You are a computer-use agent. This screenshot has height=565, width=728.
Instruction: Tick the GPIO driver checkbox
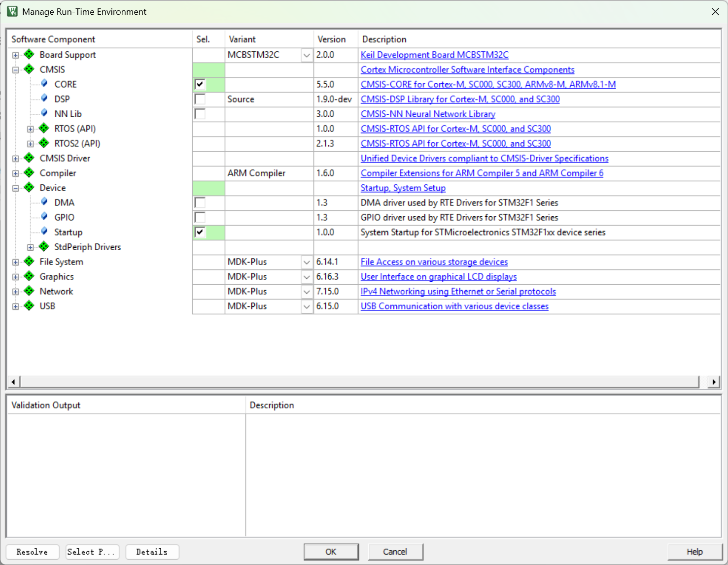pyautogui.click(x=200, y=217)
